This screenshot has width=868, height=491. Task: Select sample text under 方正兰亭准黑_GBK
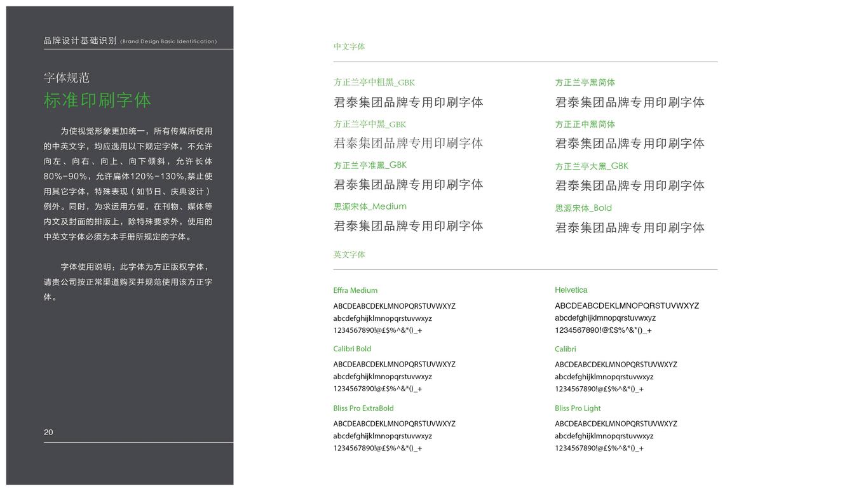click(x=409, y=185)
